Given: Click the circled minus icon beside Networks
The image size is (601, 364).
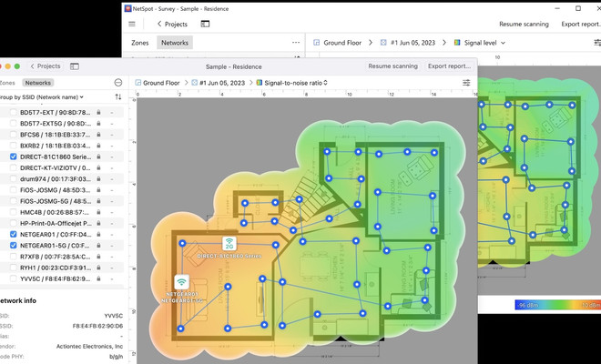Looking at the screenshot, I should click(118, 83).
